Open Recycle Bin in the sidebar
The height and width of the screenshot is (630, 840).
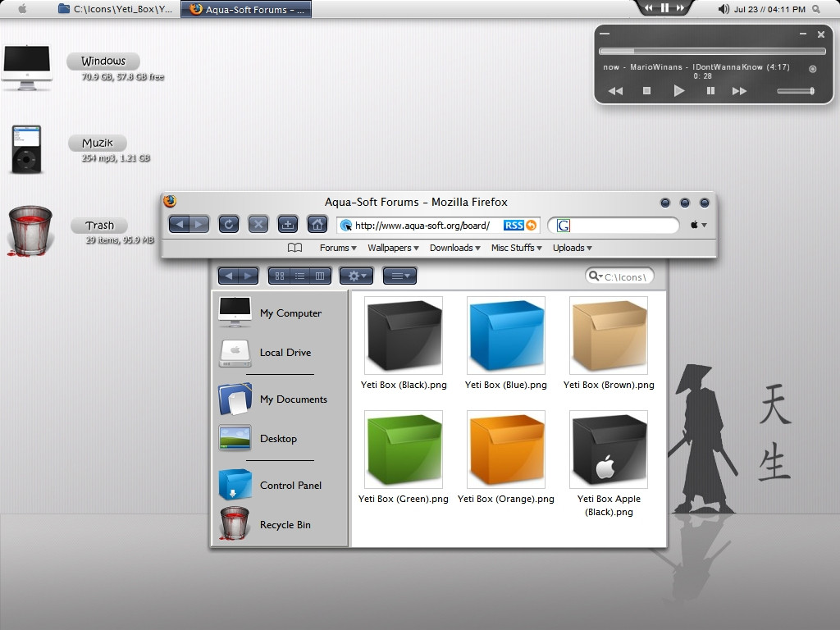[x=235, y=524]
